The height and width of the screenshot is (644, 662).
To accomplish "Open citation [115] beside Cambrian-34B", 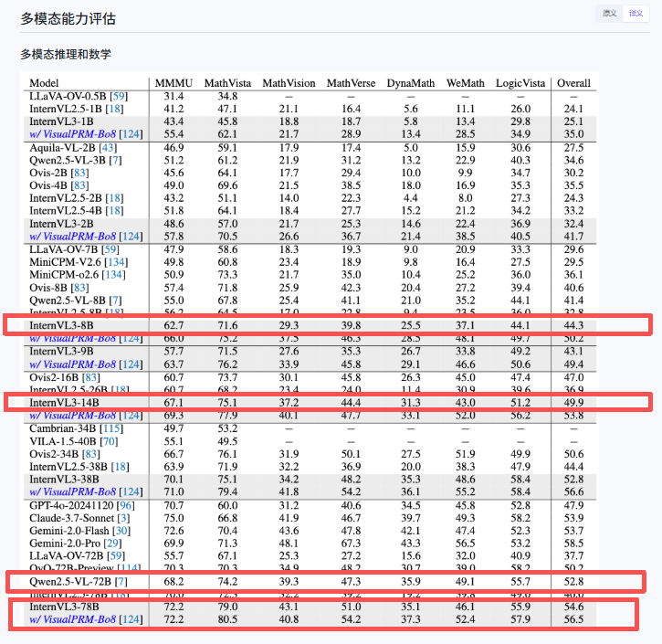I will (111, 428).
